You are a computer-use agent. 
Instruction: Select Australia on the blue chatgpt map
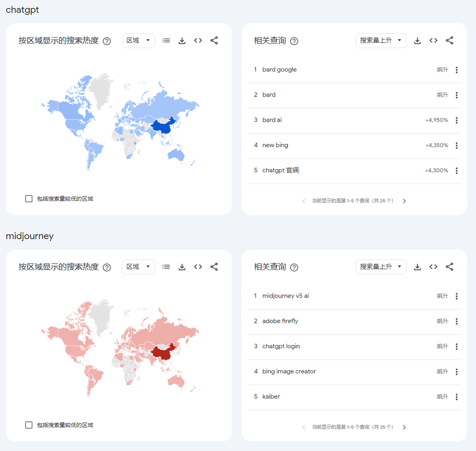pos(176,155)
